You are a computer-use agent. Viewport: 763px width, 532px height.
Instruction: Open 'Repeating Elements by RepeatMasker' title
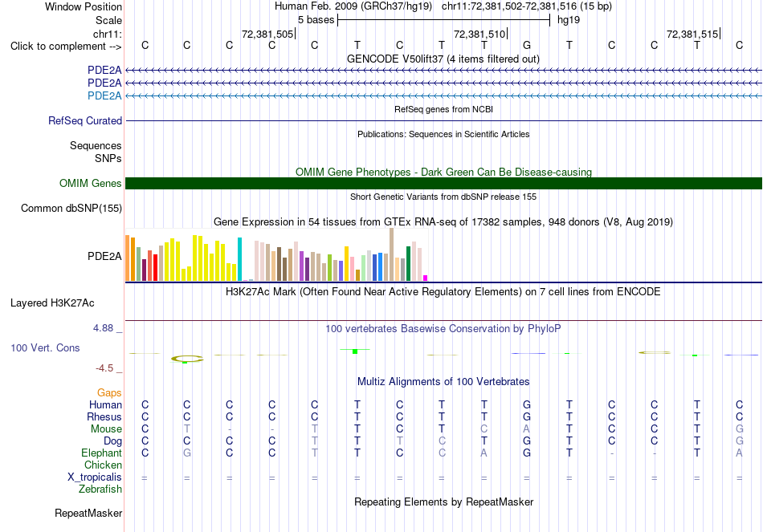point(443,502)
